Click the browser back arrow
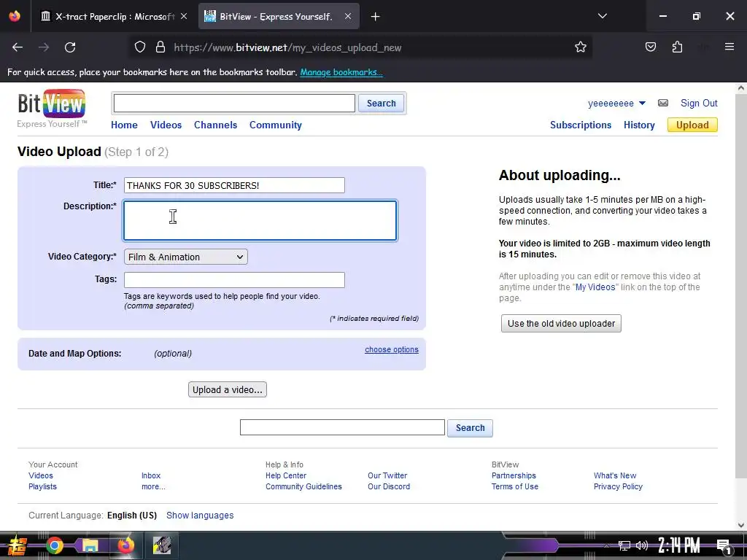The height and width of the screenshot is (560, 747). click(x=18, y=47)
